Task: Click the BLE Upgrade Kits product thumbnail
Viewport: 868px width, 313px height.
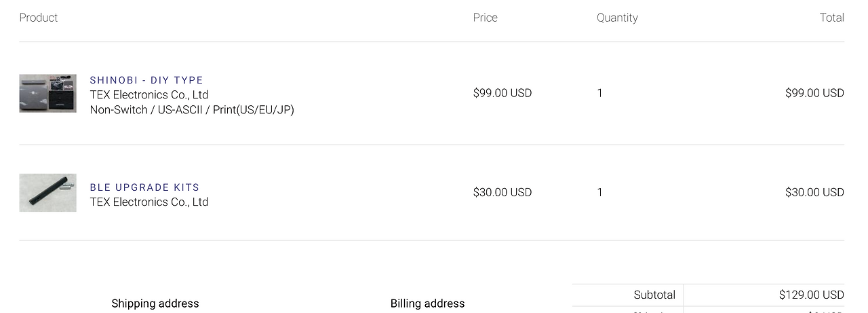Action: click(x=47, y=192)
